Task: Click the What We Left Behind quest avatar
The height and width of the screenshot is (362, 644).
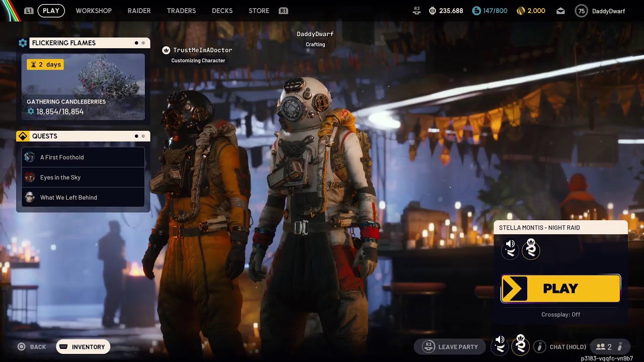Action: (30, 198)
